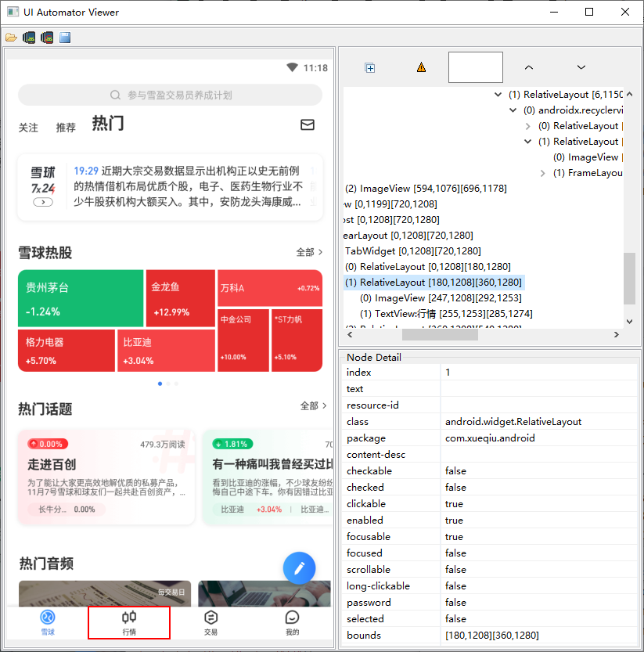Click tree scroll down arrow
Screen dimensions: 644x652
(x=629, y=322)
